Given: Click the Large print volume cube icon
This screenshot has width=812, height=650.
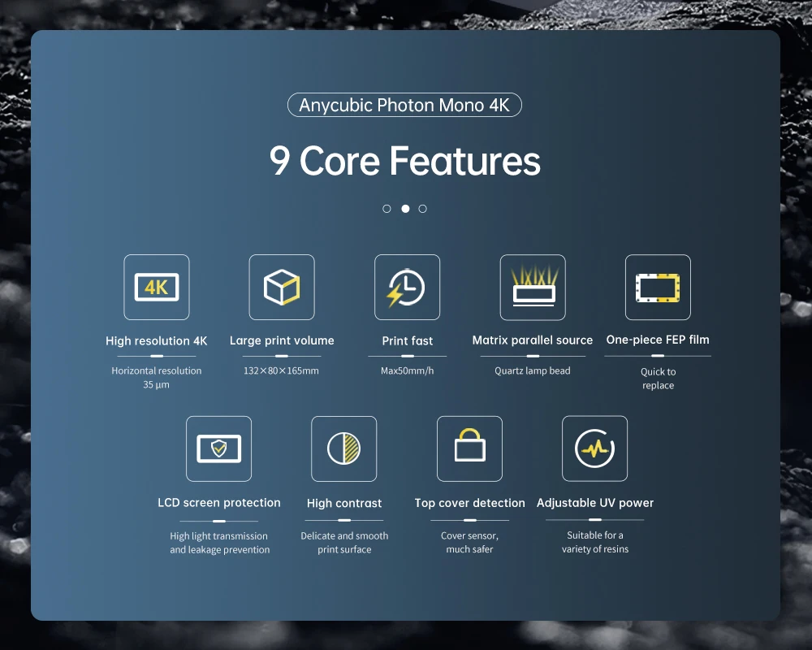Looking at the screenshot, I should coord(282,287).
